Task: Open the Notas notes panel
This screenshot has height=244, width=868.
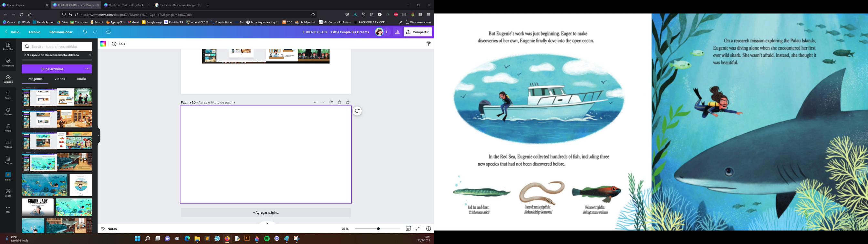Action: (x=109, y=229)
